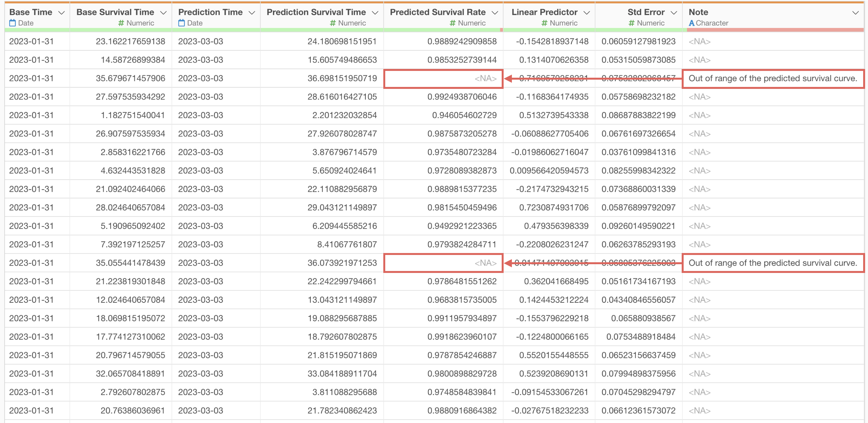Select first 'Out of range' note cell
Screen dimensions: 868x423
tap(773, 79)
